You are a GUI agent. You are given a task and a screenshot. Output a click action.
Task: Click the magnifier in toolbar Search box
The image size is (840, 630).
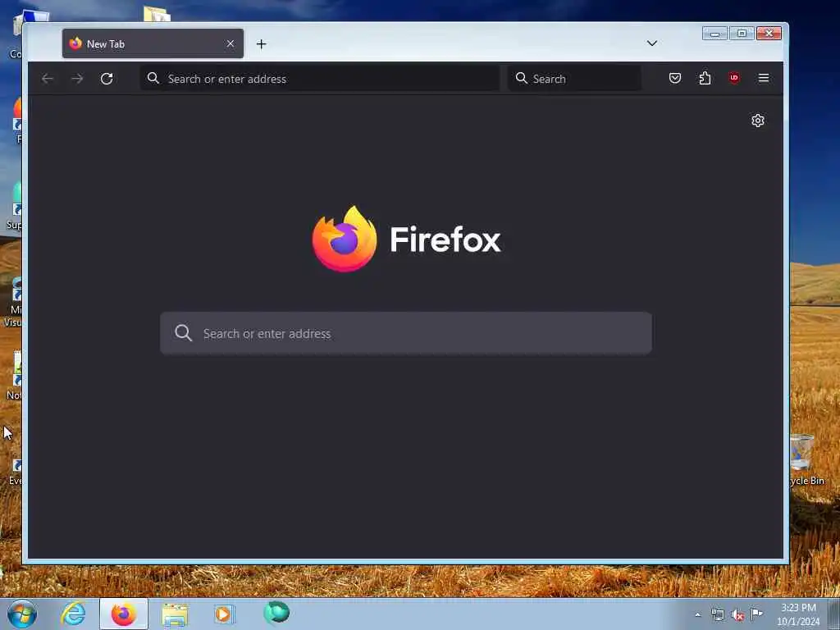(x=521, y=78)
